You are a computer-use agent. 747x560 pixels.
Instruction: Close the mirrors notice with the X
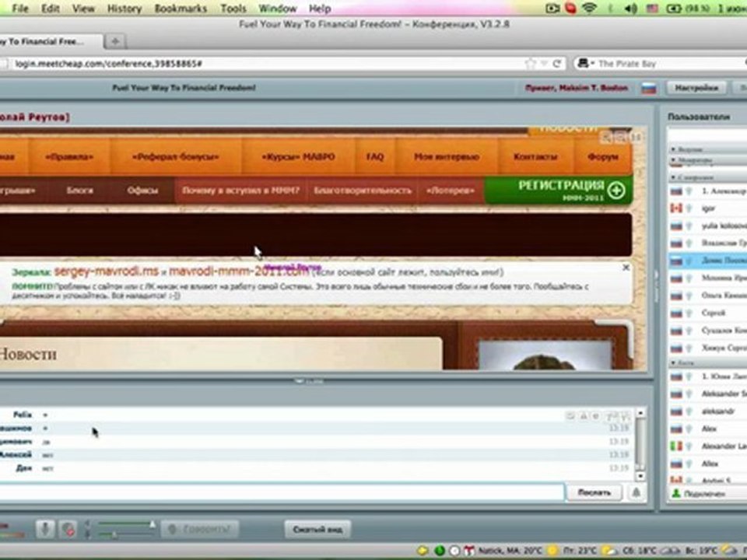coord(626,268)
